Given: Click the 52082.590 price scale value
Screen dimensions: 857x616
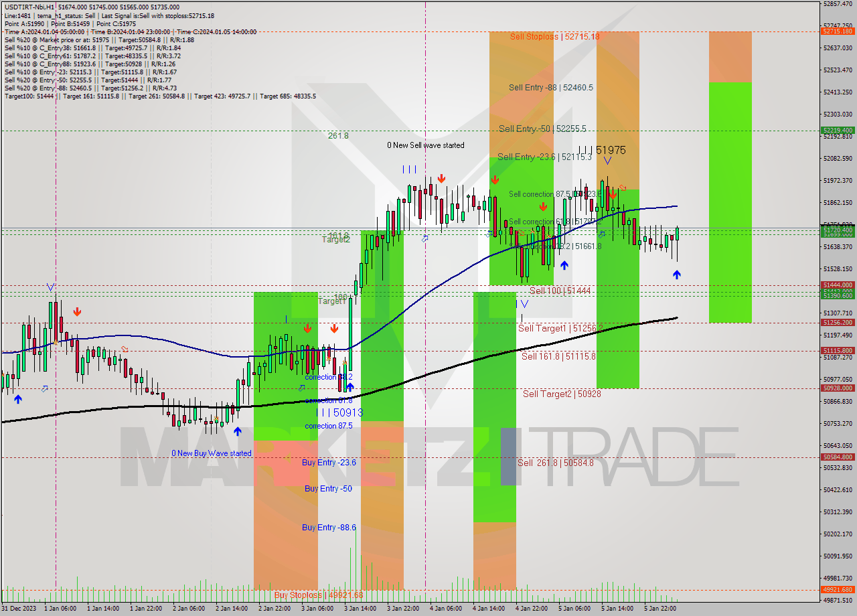Looking at the screenshot, I should [x=838, y=158].
